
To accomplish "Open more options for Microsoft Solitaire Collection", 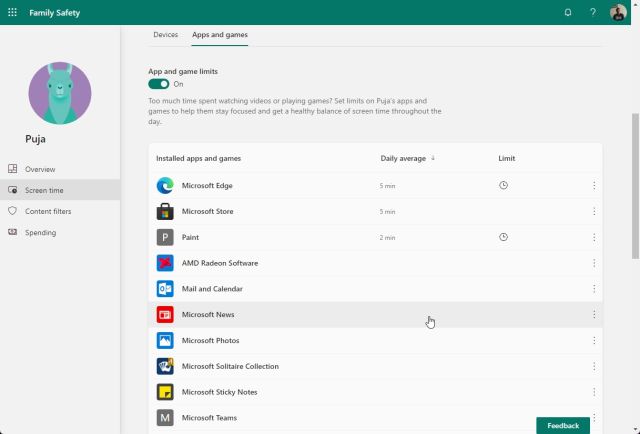I will point(594,366).
